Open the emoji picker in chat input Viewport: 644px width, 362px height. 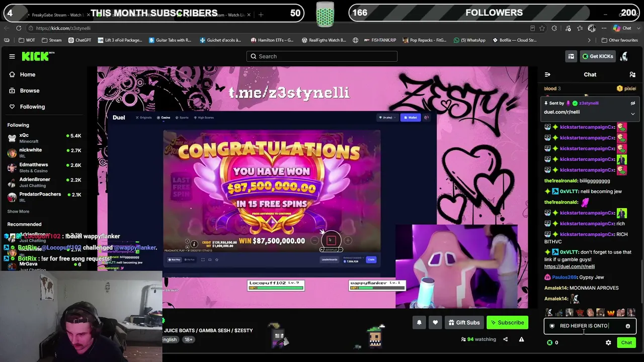click(628, 326)
